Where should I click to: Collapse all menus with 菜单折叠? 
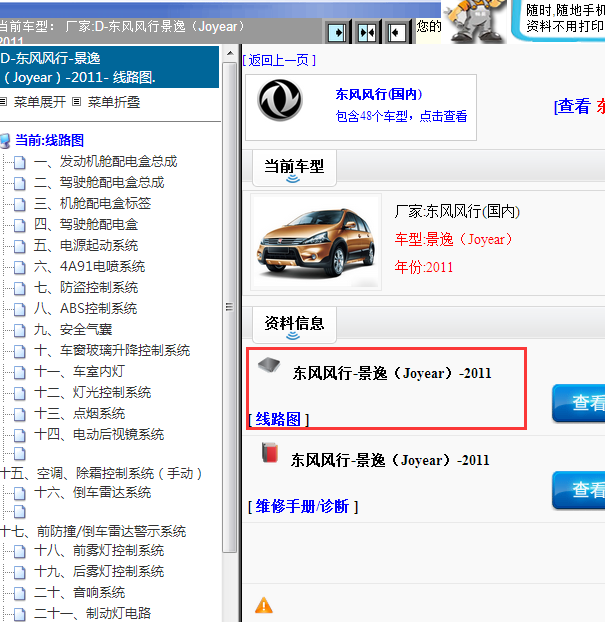tap(114, 102)
